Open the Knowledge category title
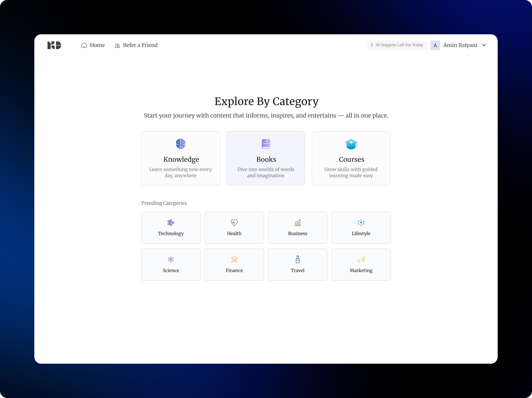Image resolution: width=532 pixels, height=398 pixels. 181,159
